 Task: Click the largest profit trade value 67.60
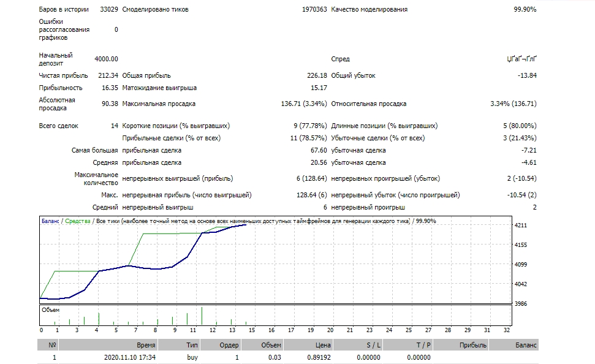click(319, 150)
